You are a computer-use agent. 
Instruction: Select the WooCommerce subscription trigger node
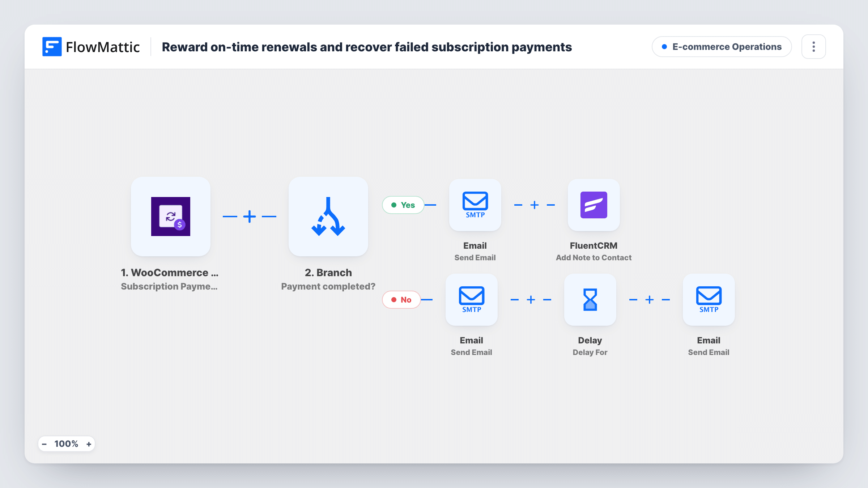tap(171, 217)
